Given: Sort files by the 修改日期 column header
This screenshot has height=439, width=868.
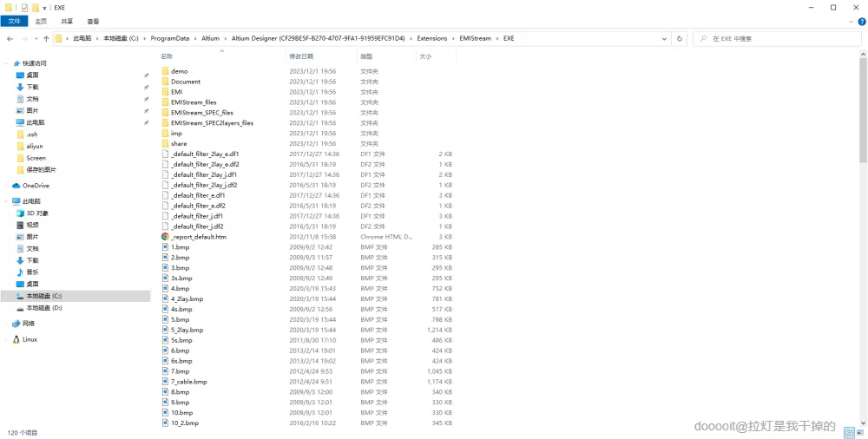Looking at the screenshot, I should [x=301, y=56].
